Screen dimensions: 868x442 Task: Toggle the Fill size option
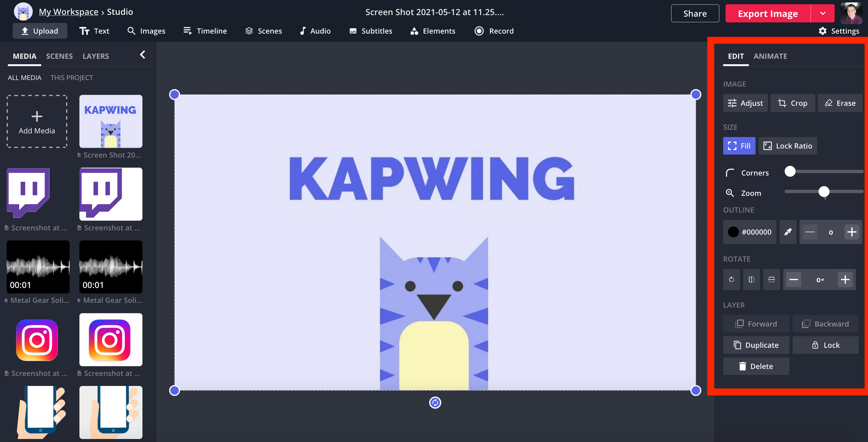pyautogui.click(x=739, y=146)
